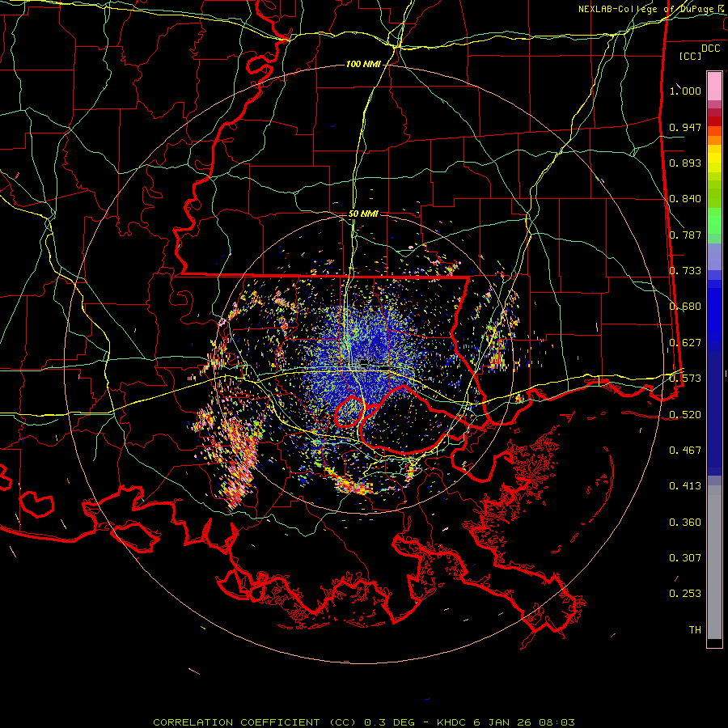728x728 pixels.
Task: Click the KHDC radar site identifier
Action: (453, 722)
